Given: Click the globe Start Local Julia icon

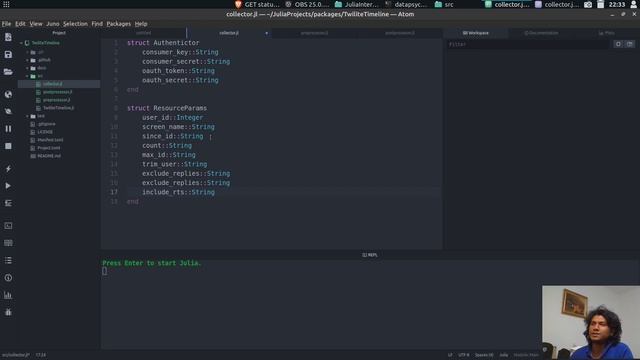Looking at the screenshot, I should (x=8, y=94).
